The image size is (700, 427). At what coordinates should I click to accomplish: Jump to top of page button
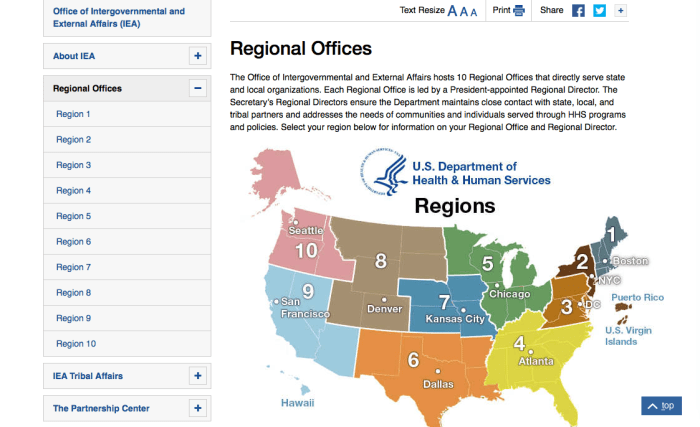[661, 406]
